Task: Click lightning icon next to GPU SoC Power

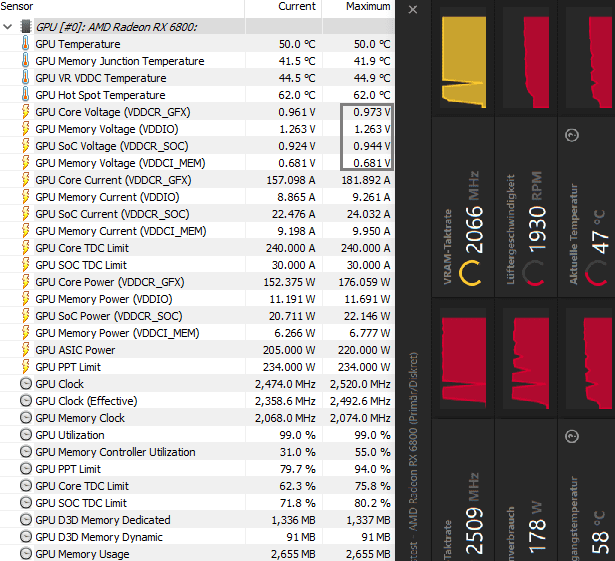Action: pos(25,316)
